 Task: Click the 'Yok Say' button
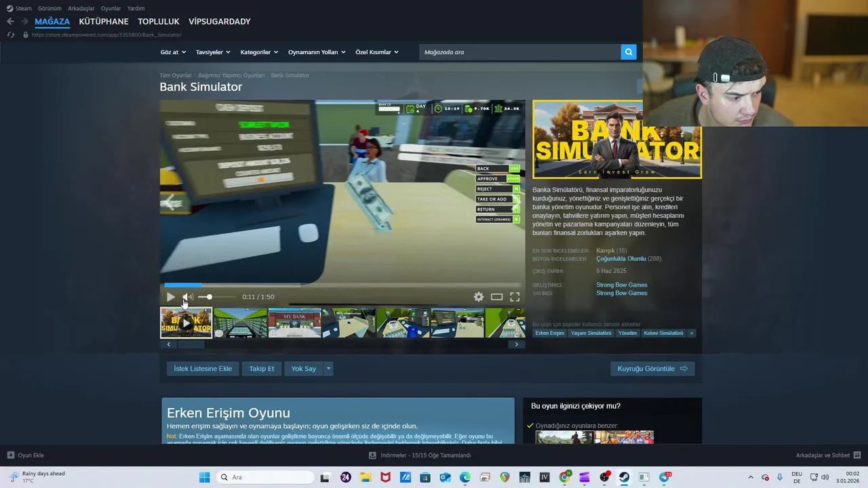pos(304,369)
